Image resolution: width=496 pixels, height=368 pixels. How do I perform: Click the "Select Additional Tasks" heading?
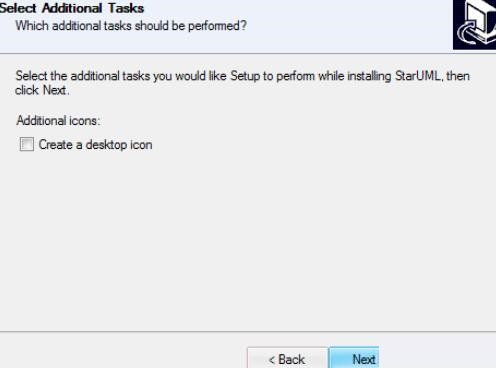coord(72,8)
